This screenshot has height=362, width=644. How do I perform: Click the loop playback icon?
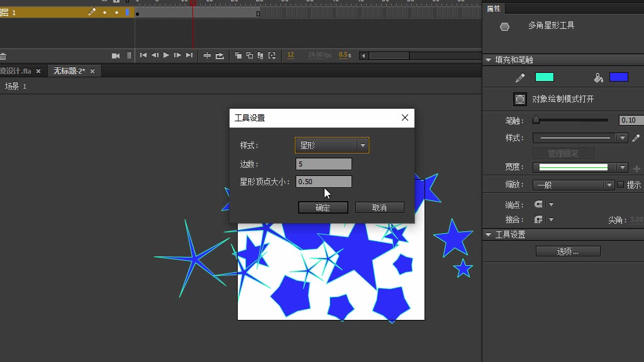tap(219, 56)
